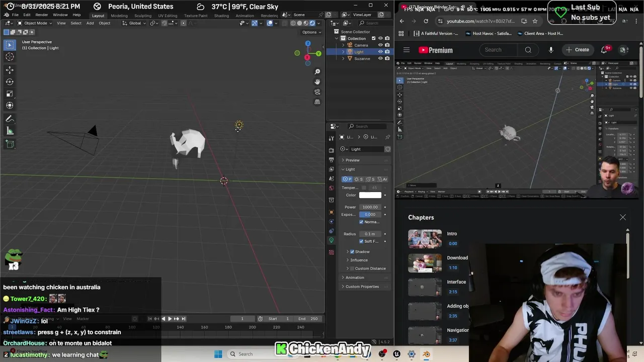The image size is (644, 362).
Task: Click the viewport pan hand icon
Action: [x=317, y=82]
